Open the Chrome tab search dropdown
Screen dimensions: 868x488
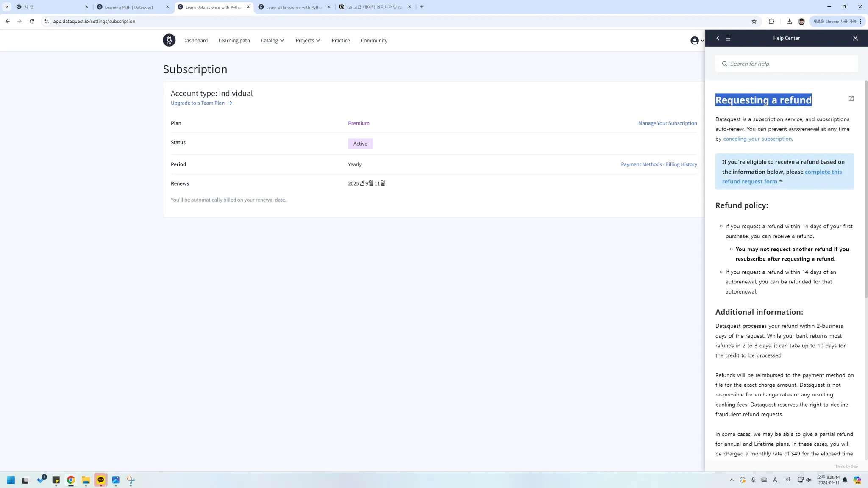pos(7,7)
